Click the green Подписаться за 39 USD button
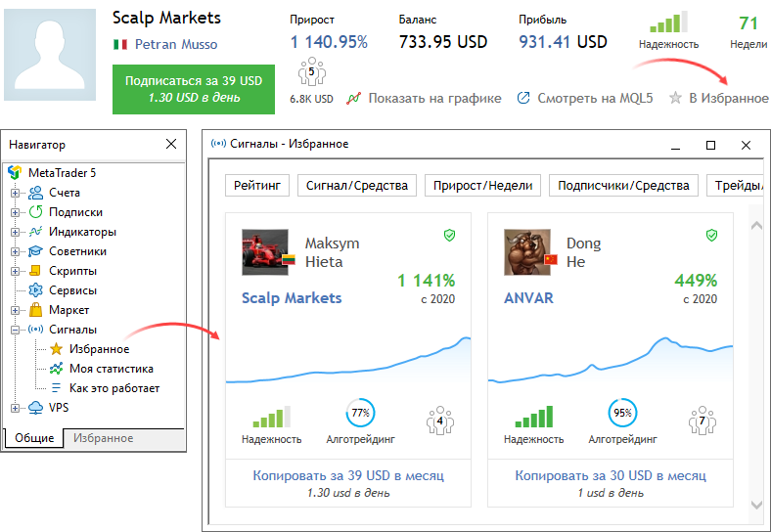771x532 pixels. pos(194,89)
